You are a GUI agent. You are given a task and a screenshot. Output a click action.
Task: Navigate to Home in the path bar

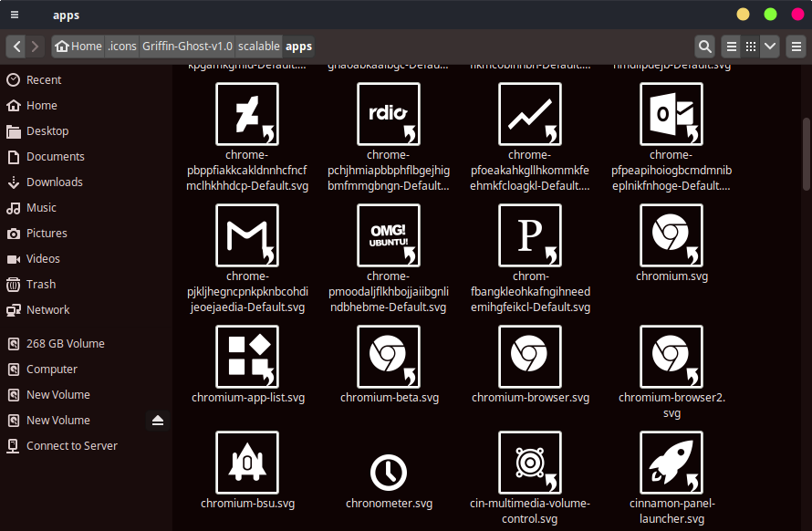click(x=78, y=47)
